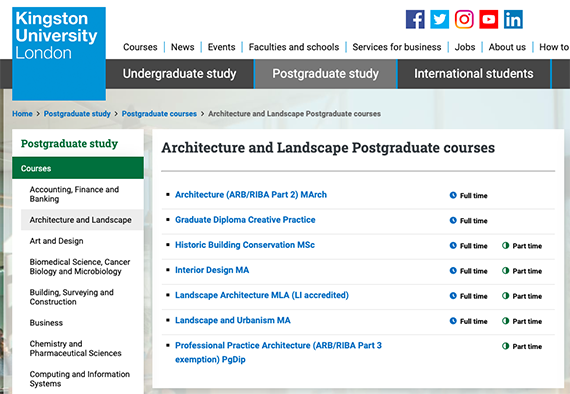Select Building, Surveying and Construction in sidebar

(x=72, y=297)
